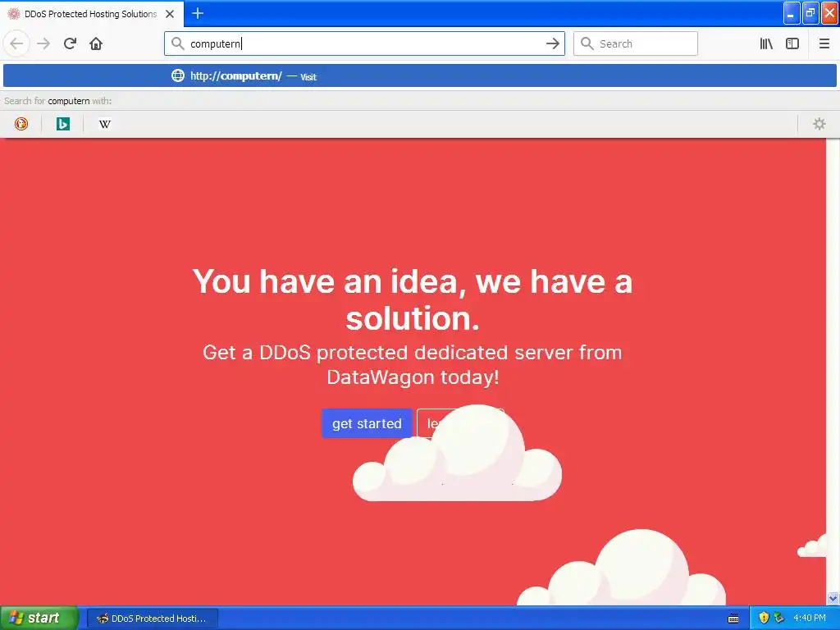Click the network connection tray icon
The image size is (840, 630).
coord(778,618)
